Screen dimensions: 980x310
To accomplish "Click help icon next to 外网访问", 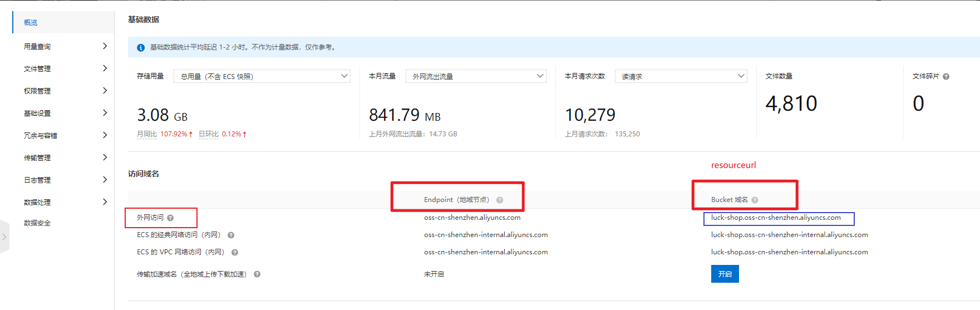I will coord(170,218).
